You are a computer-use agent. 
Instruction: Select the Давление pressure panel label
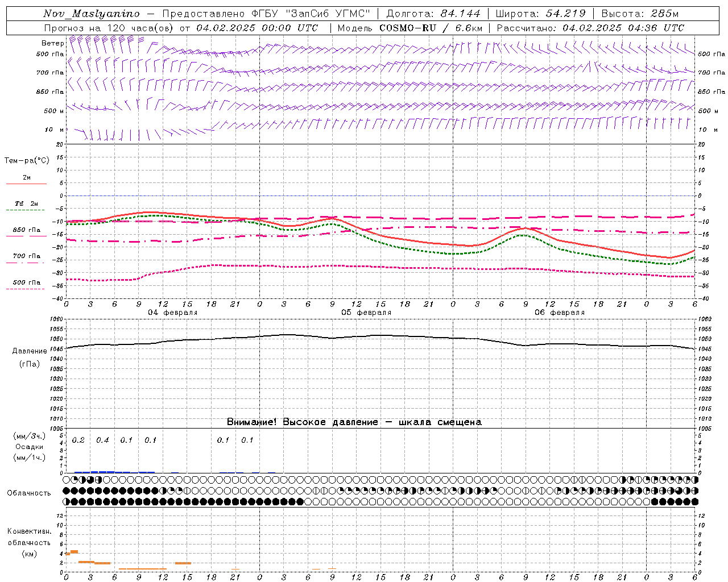click(30, 351)
